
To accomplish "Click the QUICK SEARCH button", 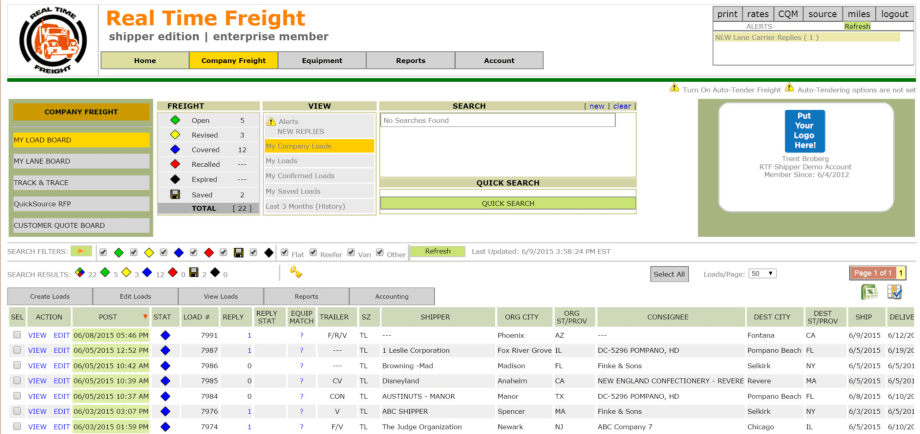I will [x=508, y=204].
